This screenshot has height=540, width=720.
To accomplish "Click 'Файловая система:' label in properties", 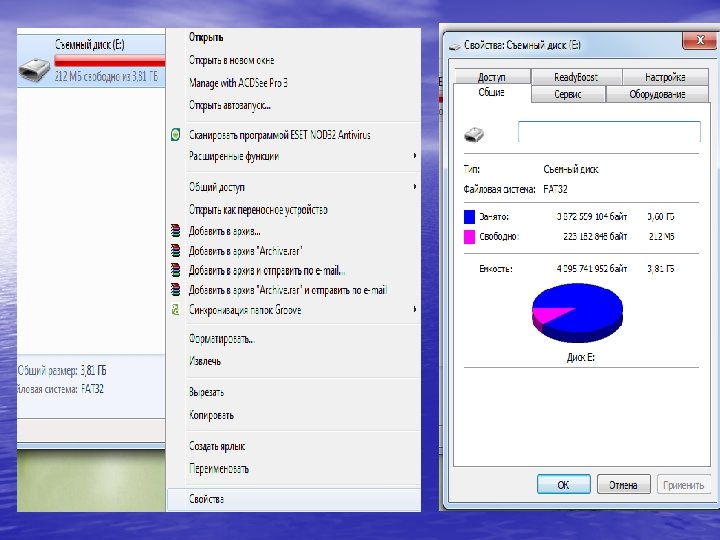I will coord(500,189).
